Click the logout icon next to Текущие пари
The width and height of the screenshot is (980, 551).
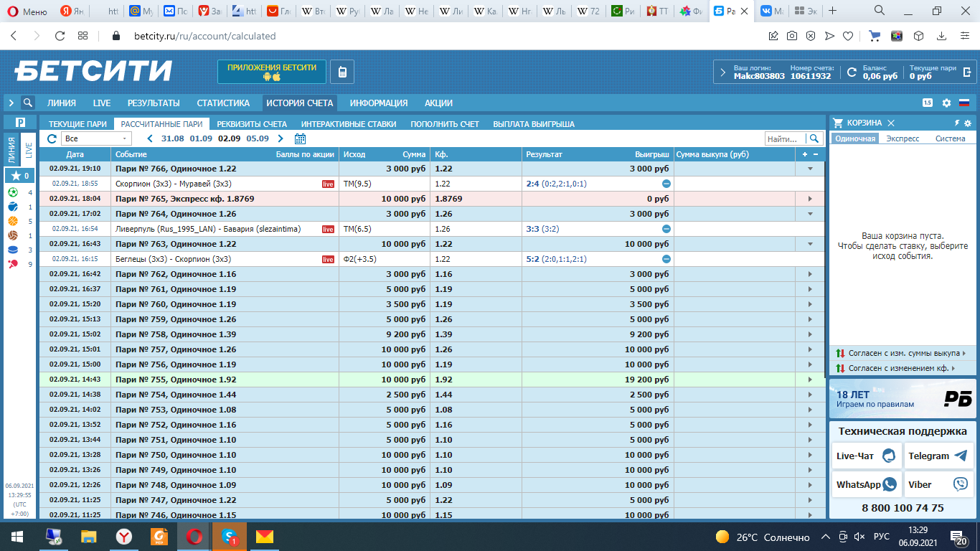(967, 72)
